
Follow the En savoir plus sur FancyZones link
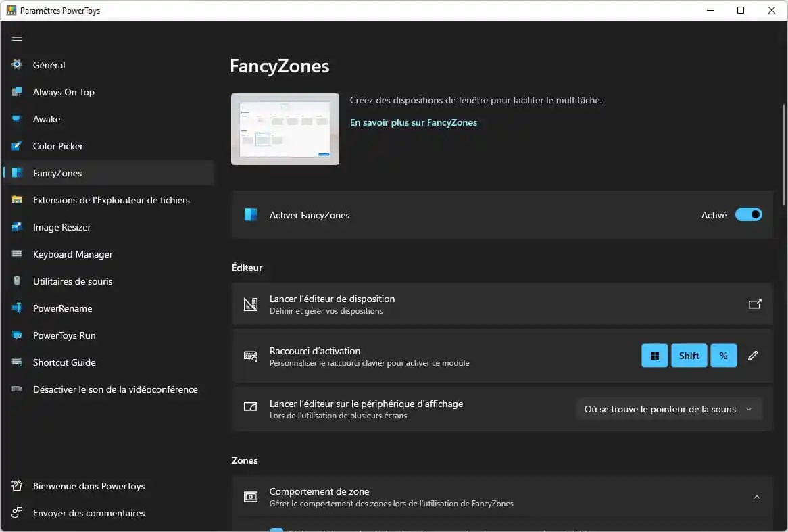tap(413, 123)
